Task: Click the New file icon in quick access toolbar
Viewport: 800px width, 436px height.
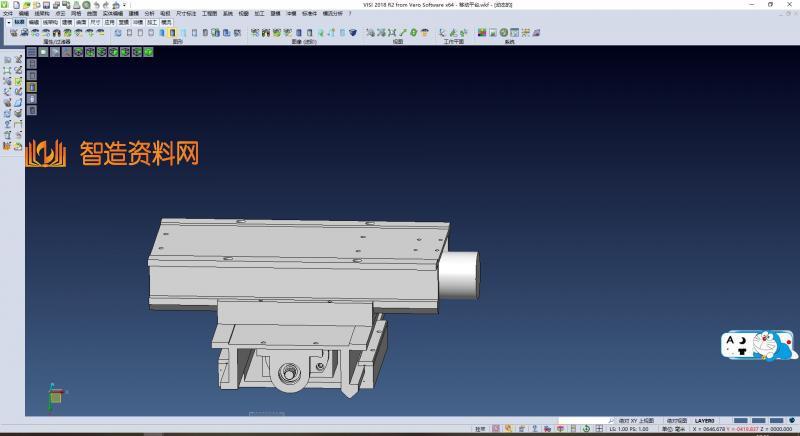Action: click(17, 5)
